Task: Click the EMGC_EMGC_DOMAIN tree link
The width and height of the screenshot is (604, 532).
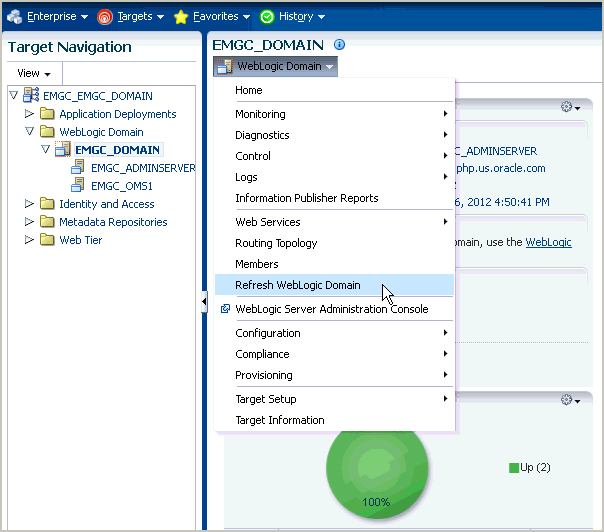Action: [x=98, y=96]
